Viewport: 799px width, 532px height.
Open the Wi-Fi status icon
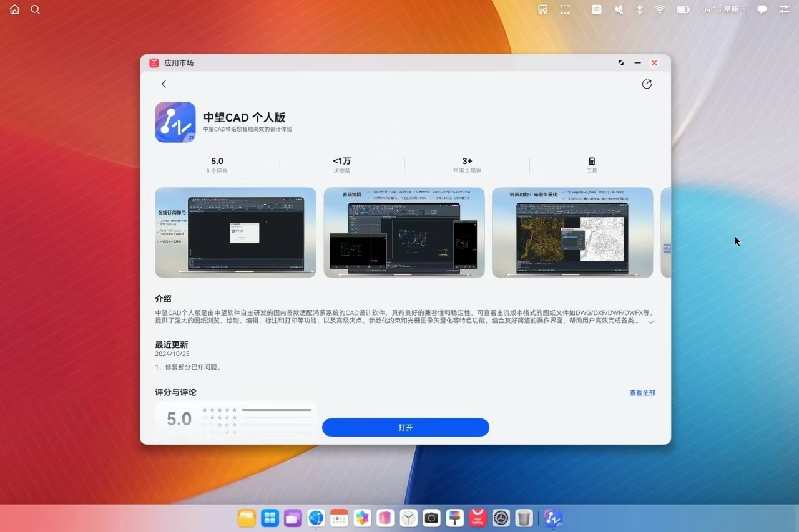[660, 9]
